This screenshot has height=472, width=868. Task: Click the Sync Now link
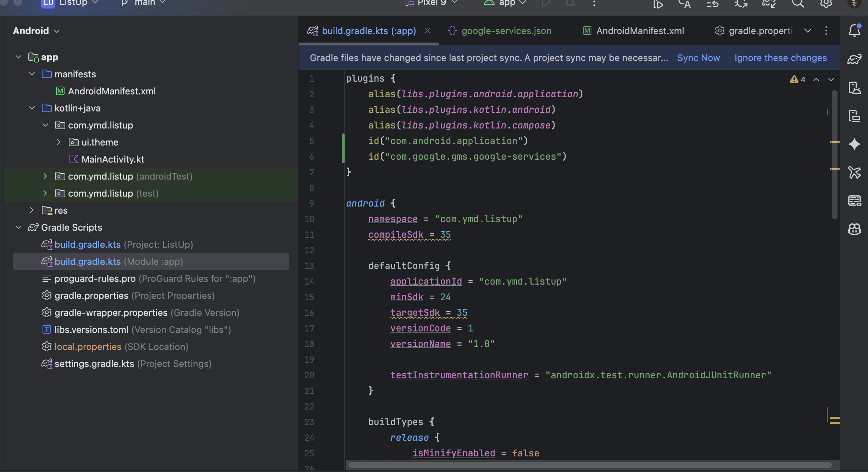[x=698, y=58]
